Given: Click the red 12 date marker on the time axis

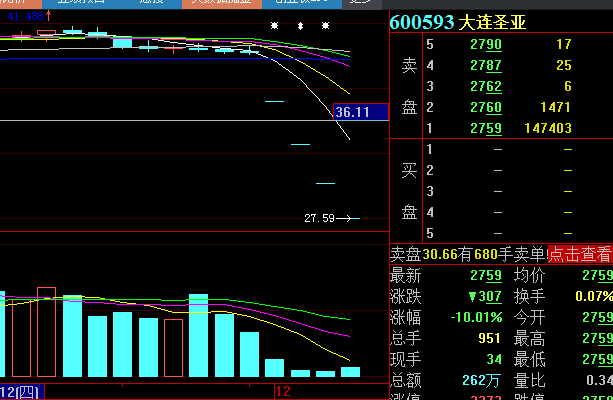Looking at the screenshot, I should [x=283, y=391].
